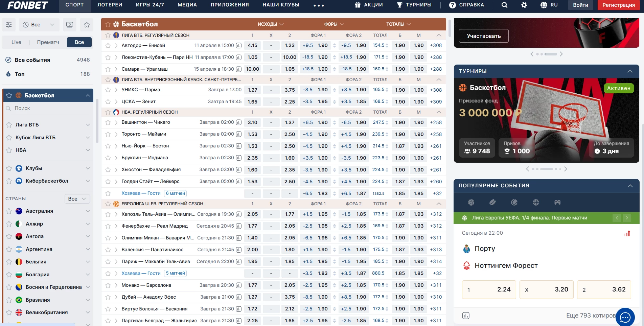This screenshot has height=326, width=644.
Task: Toggle favorite star for Баскетбол table header
Action: 108,24
